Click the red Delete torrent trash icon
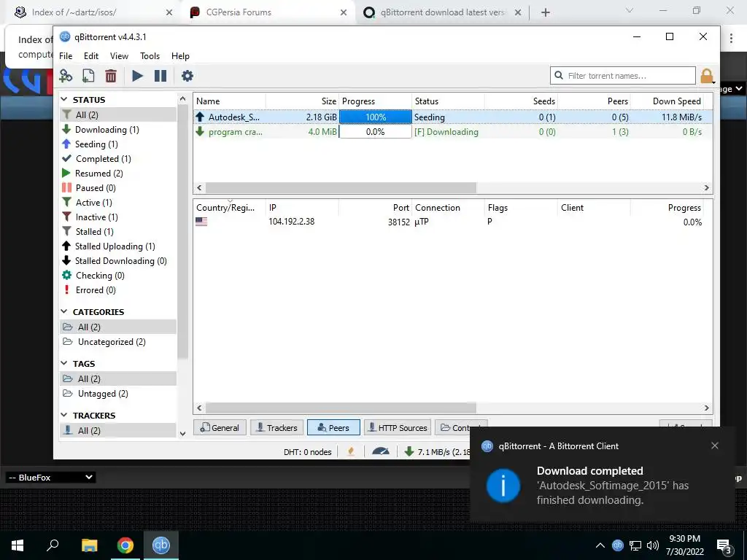Image resolution: width=747 pixels, height=560 pixels. tap(111, 76)
